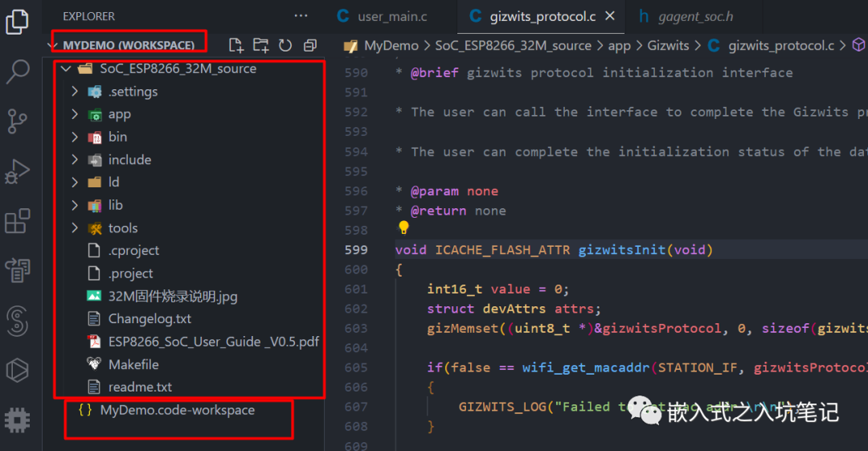Click the app breadcrumb segment
Screen dimensions: 868x451
[619, 46]
